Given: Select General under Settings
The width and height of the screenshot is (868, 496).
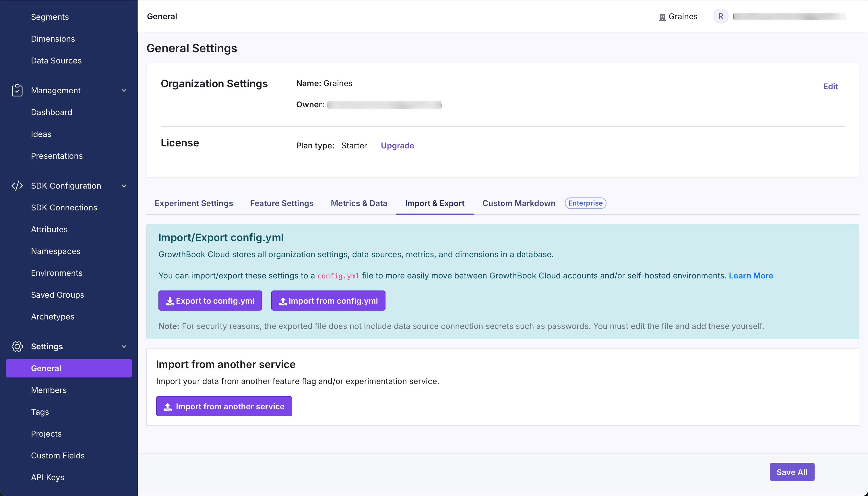Looking at the screenshot, I should [x=69, y=368].
